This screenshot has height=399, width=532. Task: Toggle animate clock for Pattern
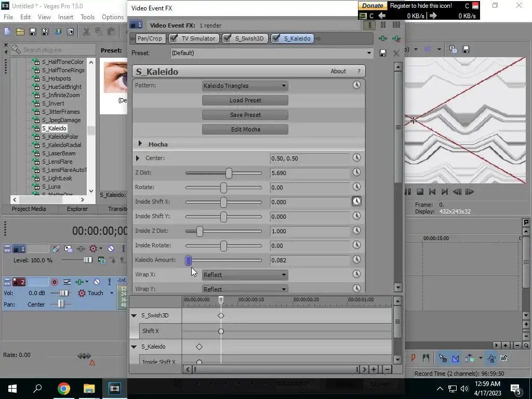tap(356, 85)
